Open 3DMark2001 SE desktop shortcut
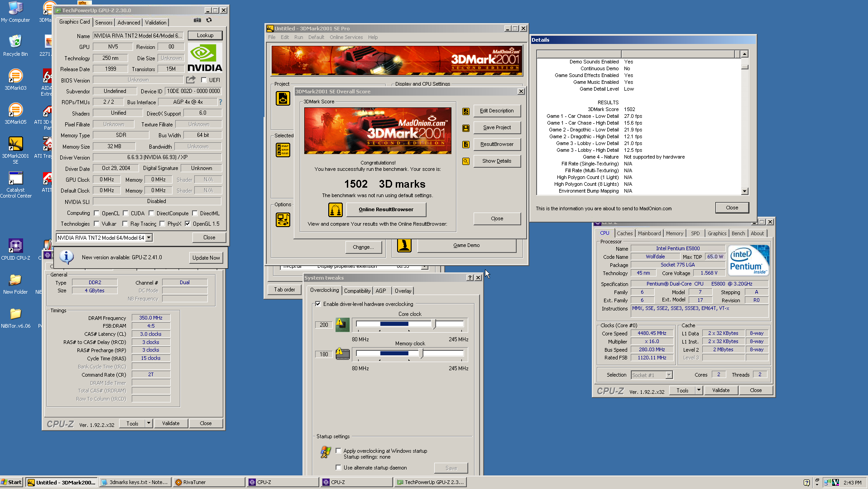This screenshot has width=868, height=489. pyautogui.click(x=15, y=150)
